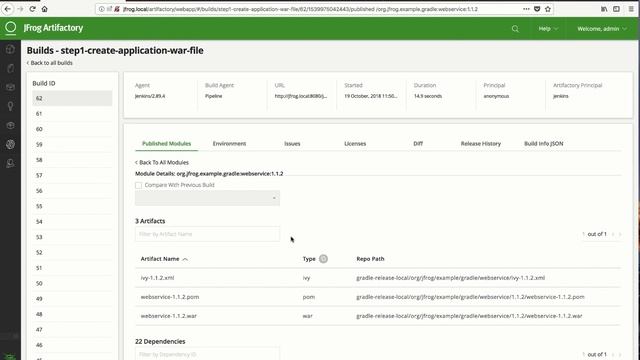Open browser library icon
The height and width of the screenshot is (360, 640).
(604, 9)
